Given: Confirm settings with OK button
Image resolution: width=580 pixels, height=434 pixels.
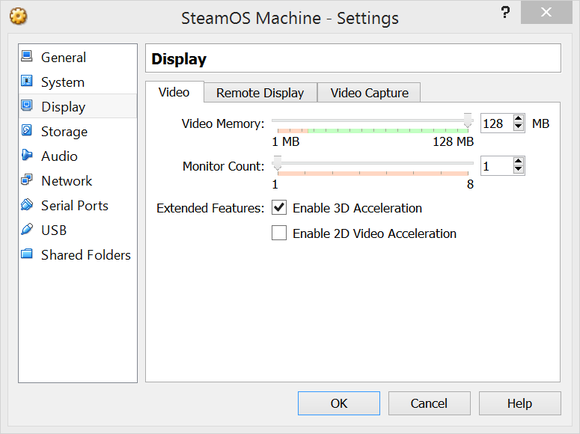Looking at the screenshot, I should [x=339, y=403].
